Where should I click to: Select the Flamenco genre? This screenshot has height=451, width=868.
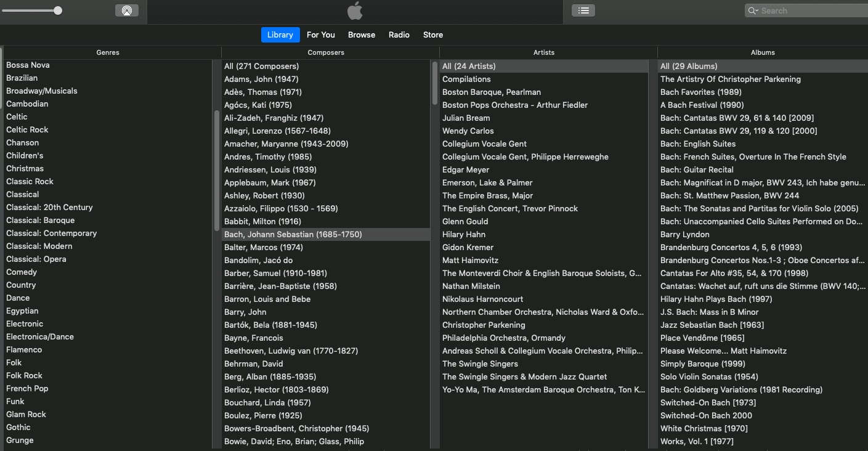[24, 349]
